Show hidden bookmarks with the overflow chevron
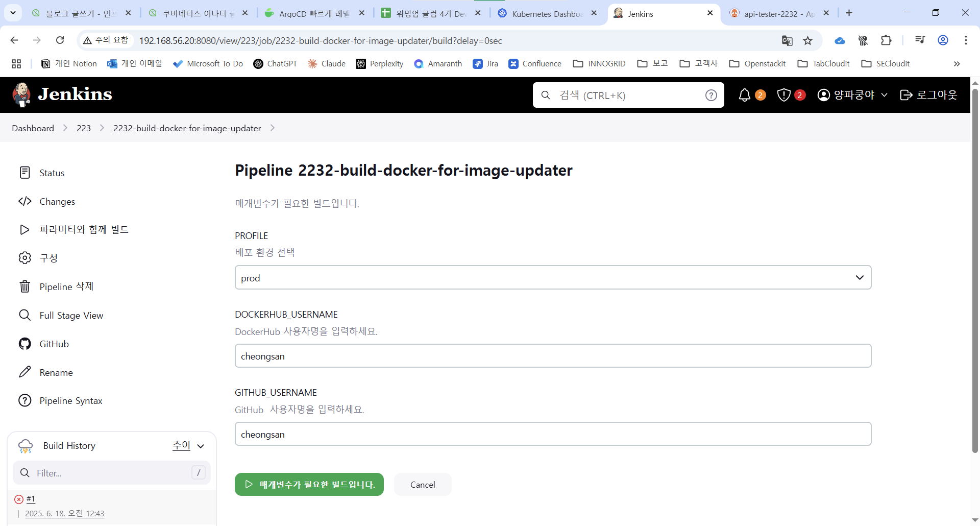 point(957,63)
